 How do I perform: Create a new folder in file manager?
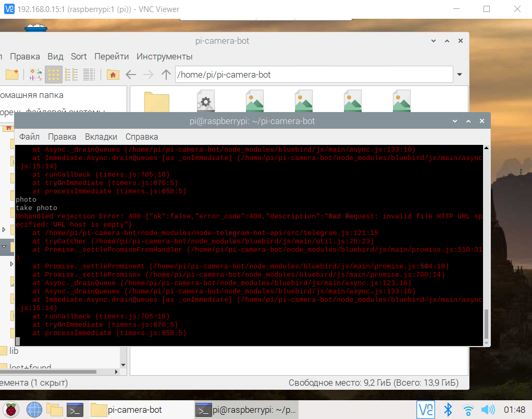coord(12,75)
